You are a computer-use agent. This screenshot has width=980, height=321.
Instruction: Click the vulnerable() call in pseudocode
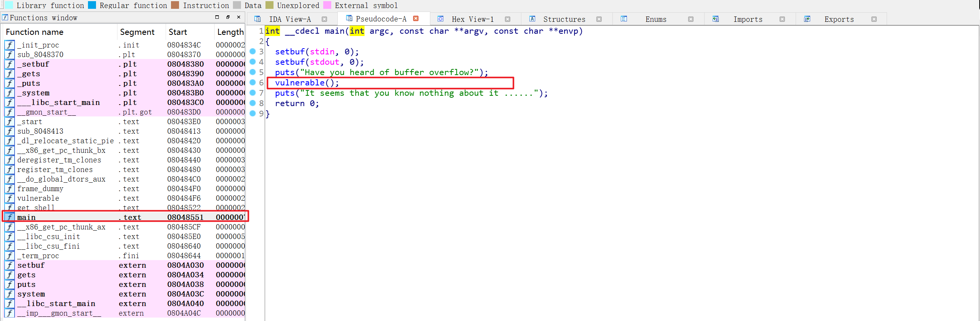tap(307, 83)
